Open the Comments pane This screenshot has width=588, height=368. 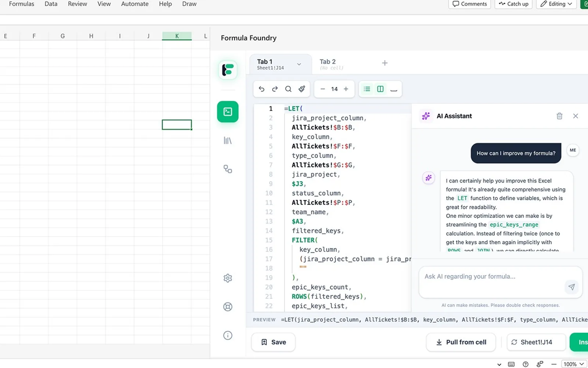[470, 4]
